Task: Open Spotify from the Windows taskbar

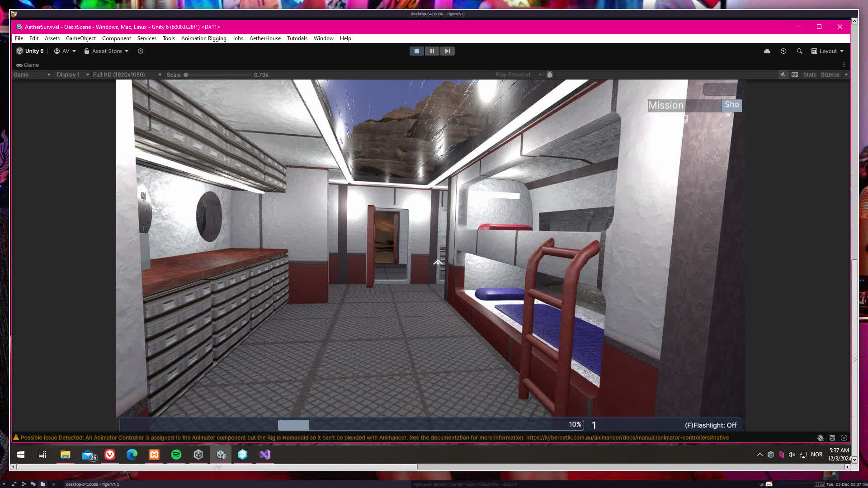Action: coord(176,455)
